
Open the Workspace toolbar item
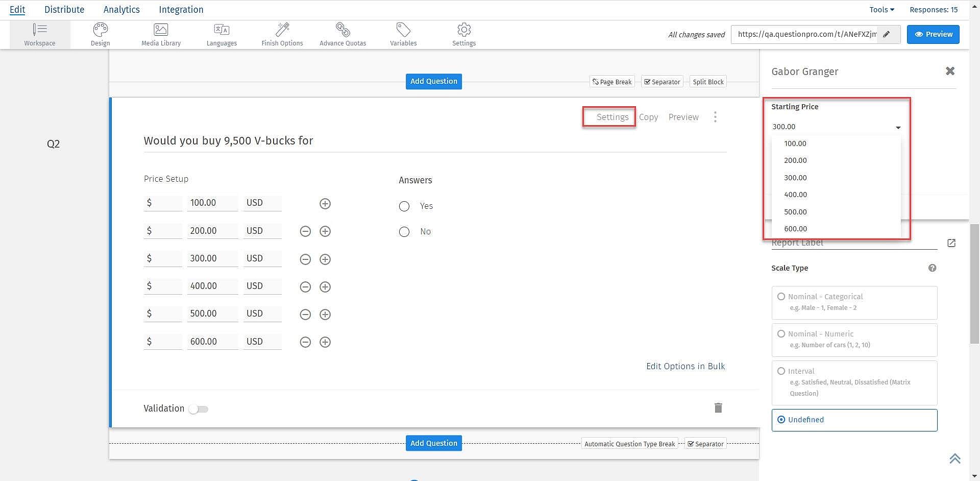40,35
